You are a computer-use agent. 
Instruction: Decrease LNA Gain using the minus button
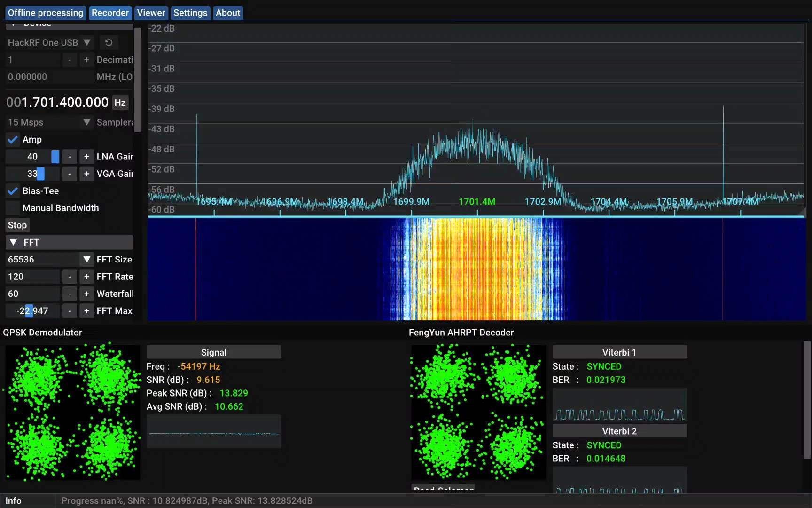pyautogui.click(x=70, y=156)
